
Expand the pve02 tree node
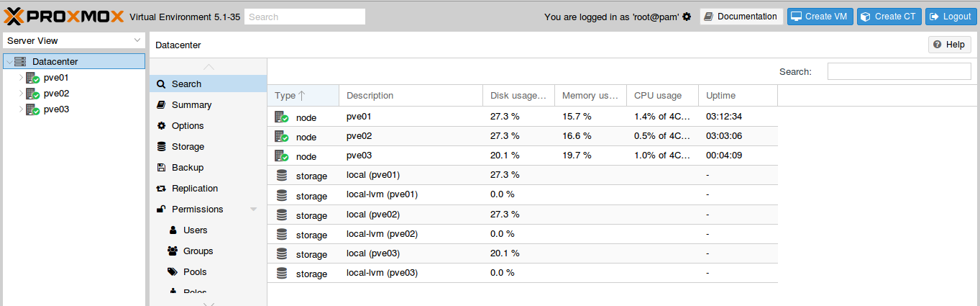pos(21,94)
